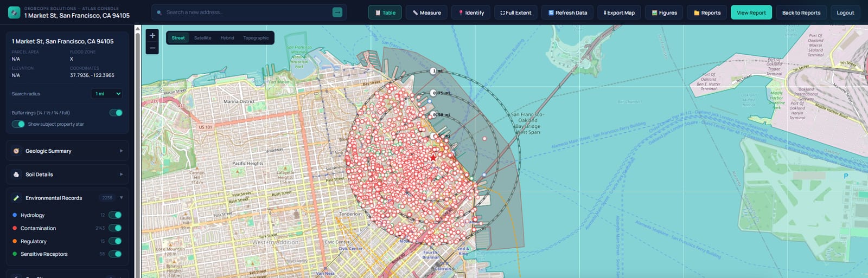This screenshot has height=278, width=868.
Task: Switch to the Topographic basemap tab
Action: [256, 38]
